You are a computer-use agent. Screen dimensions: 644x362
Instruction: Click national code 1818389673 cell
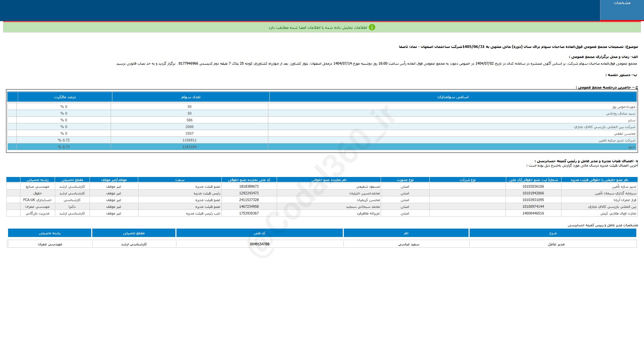coord(249,186)
